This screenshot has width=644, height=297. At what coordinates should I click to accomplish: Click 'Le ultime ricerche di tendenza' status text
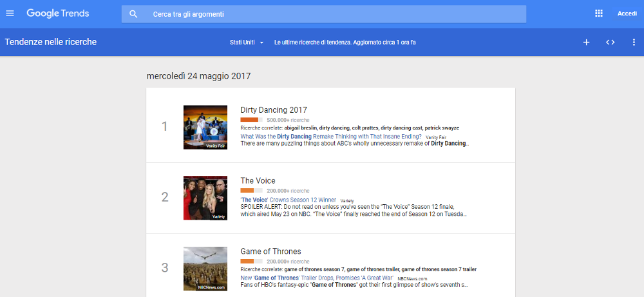pyautogui.click(x=345, y=43)
